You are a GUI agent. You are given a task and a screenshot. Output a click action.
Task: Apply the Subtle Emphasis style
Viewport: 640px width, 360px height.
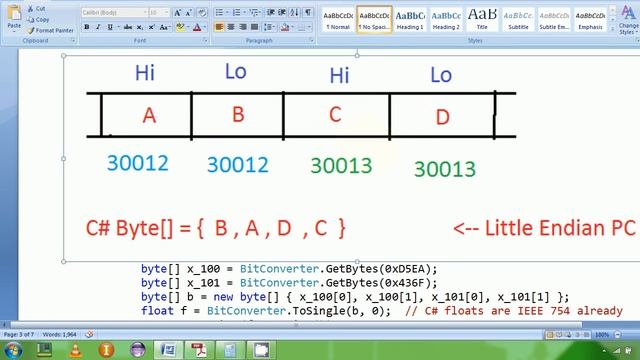coord(554,19)
